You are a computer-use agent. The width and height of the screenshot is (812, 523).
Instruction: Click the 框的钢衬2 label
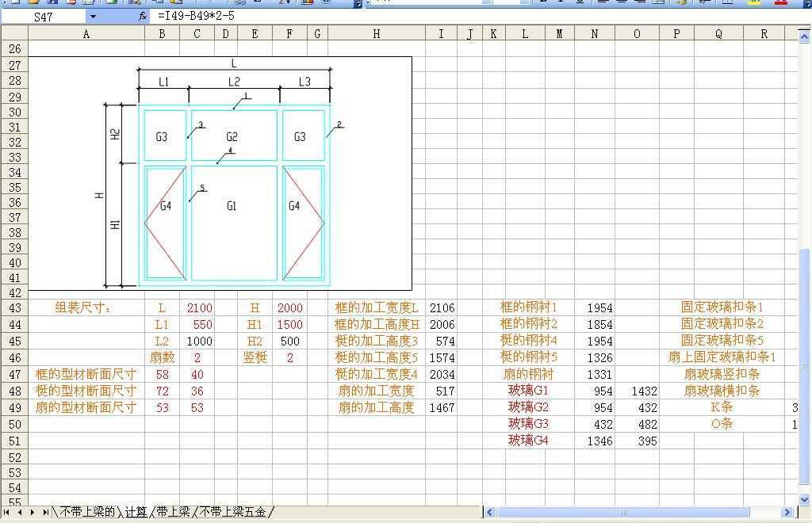(528, 324)
